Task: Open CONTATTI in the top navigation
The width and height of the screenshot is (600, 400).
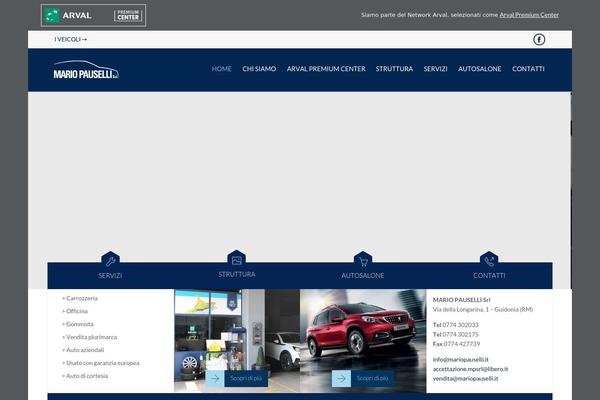Action: coord(528,69)
